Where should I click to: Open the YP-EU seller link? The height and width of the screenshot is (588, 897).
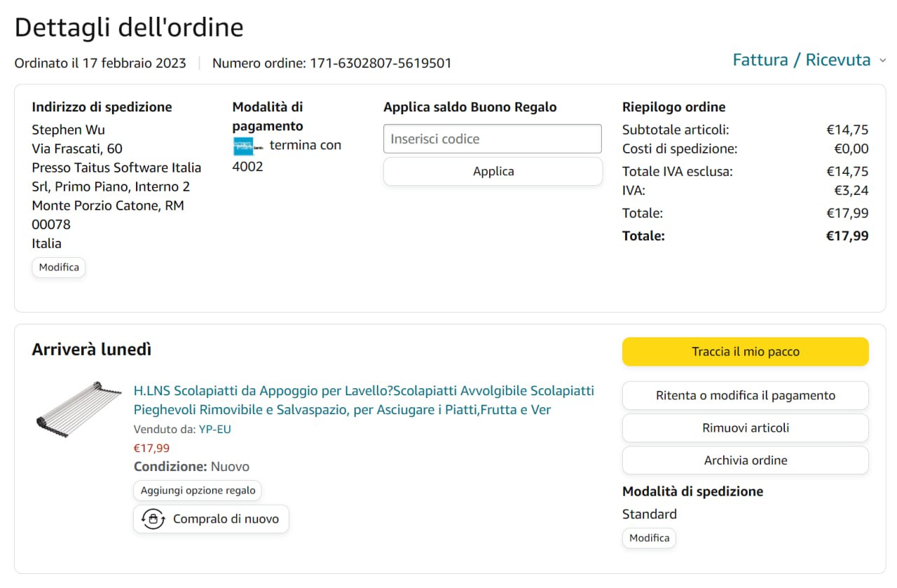pos(214,429)
